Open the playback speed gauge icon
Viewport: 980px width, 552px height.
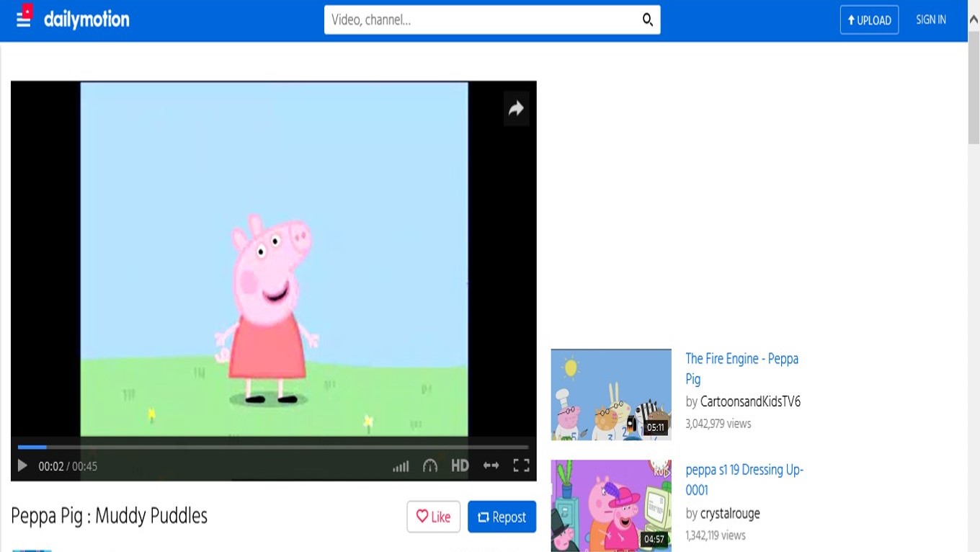pos(430,466)
